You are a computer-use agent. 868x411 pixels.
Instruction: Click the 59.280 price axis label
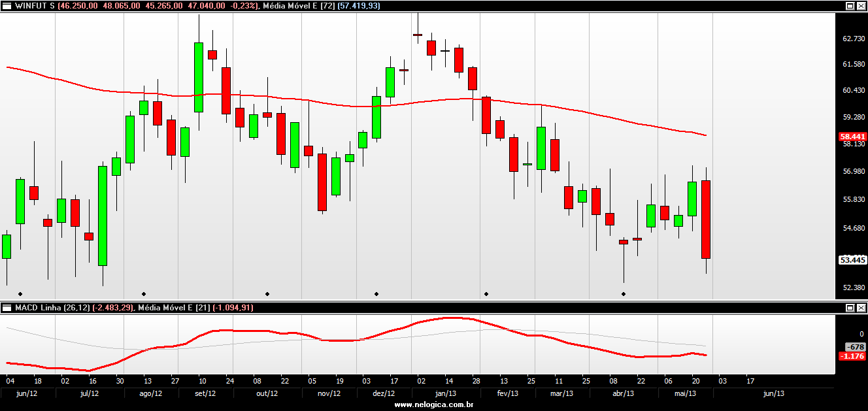pos(854,118)
